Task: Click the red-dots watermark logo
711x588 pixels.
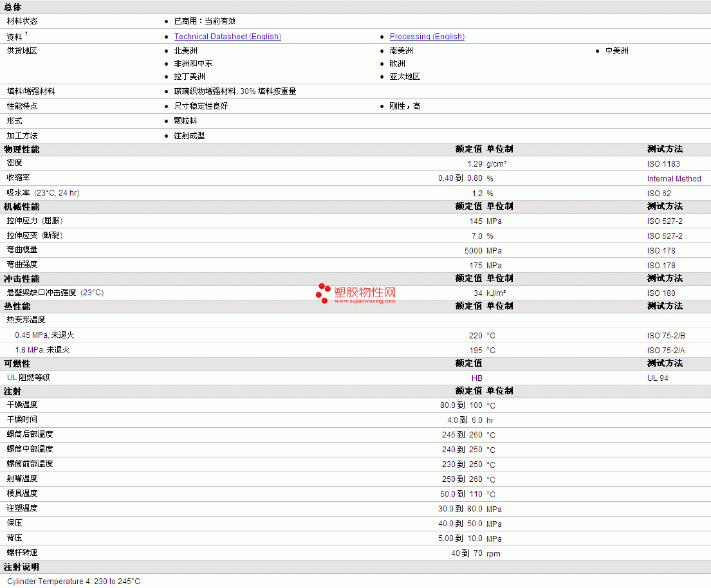Action: click(x=323, y=293)
